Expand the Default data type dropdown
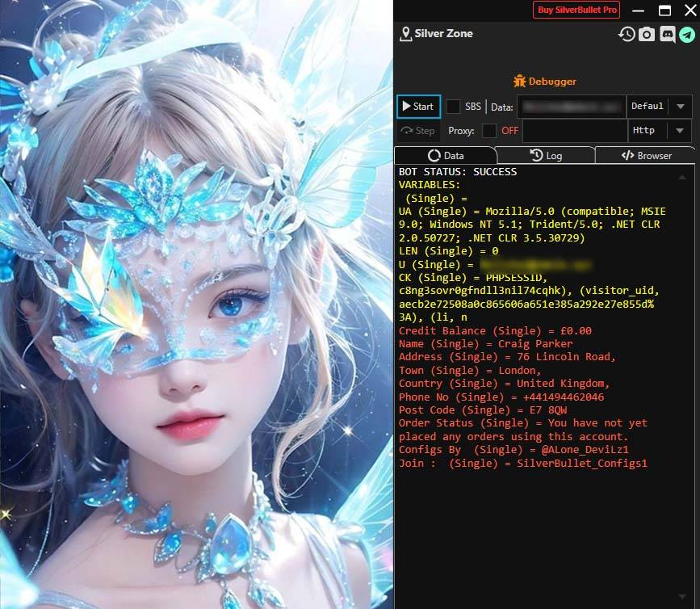The width and height of the screenshot is (700, 609). [x=681, y=107]
